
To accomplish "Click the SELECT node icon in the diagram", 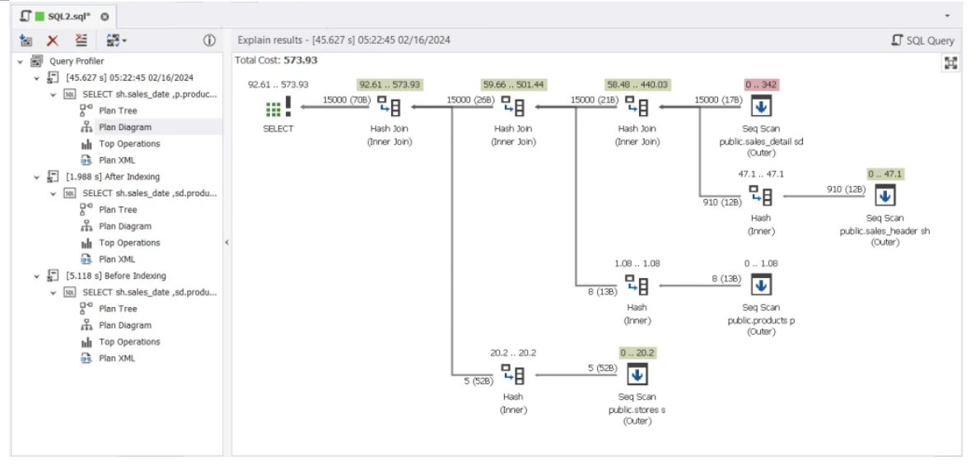I will [x=278, y=107].
